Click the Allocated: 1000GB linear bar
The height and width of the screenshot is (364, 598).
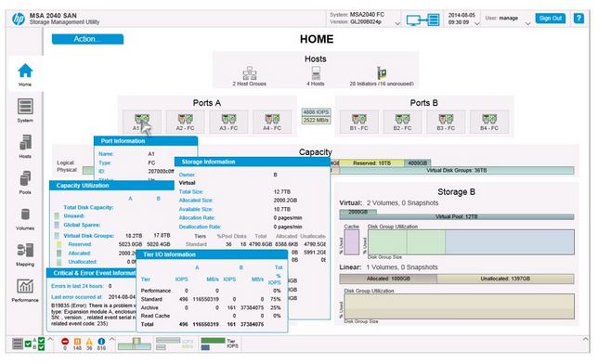click(x=388, y=279)
